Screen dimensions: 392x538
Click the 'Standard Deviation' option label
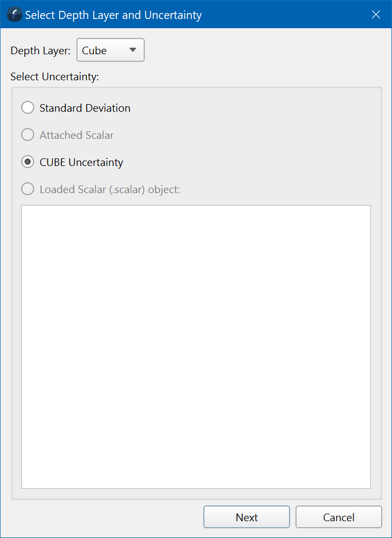85,108
